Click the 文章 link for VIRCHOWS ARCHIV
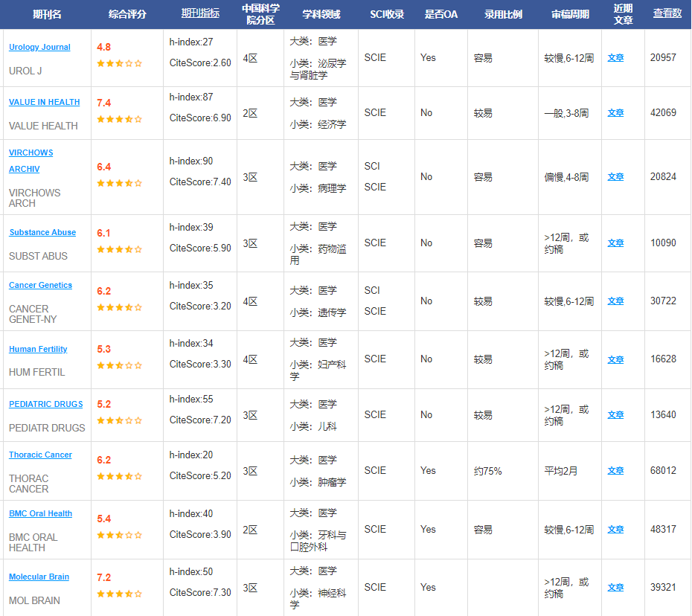 click(615, 177)
